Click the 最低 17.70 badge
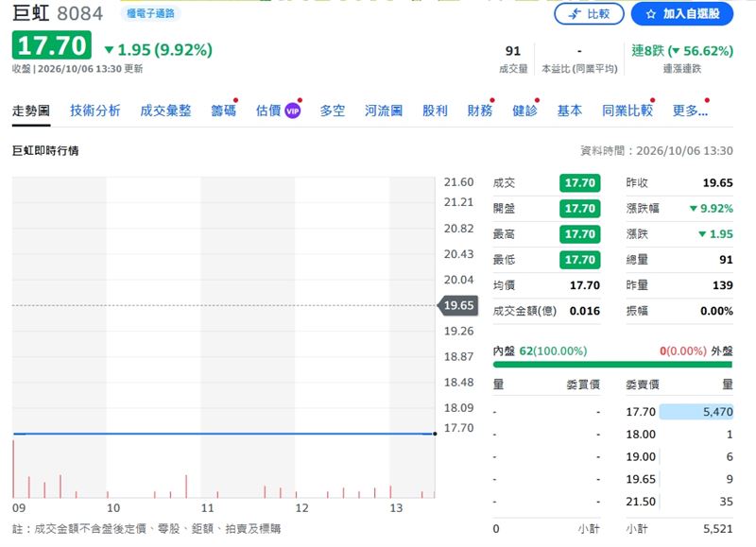 (579, 260)
